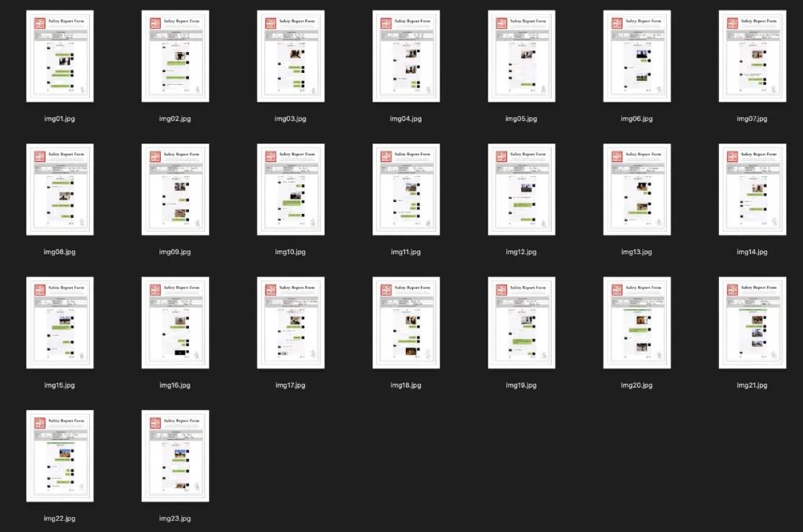803x532 pixels.
Task: Click the file name label img12.jpg
Action: click(x=521, y=252)
